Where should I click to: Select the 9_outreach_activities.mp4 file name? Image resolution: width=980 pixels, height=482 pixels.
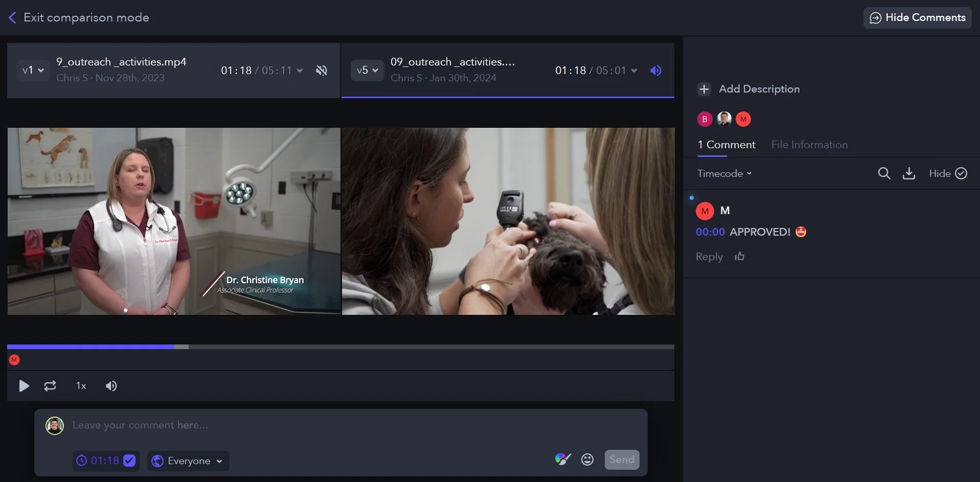tap(121, 62)
